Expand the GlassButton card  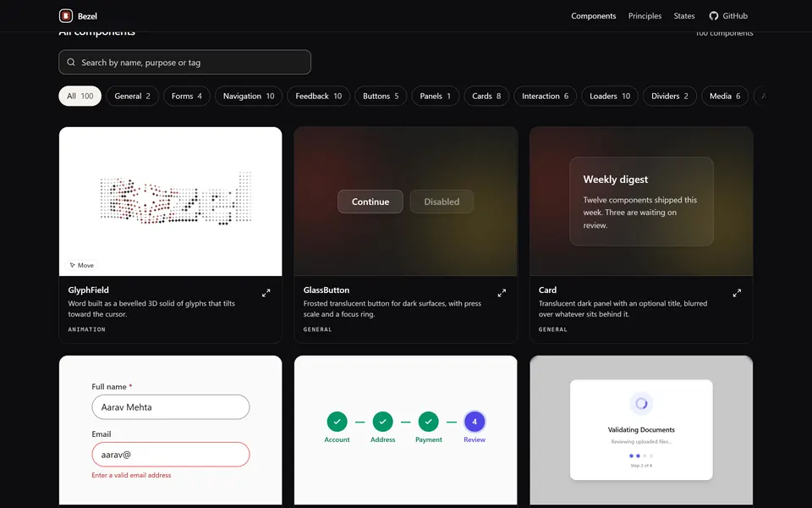click(x=502, y=293)
